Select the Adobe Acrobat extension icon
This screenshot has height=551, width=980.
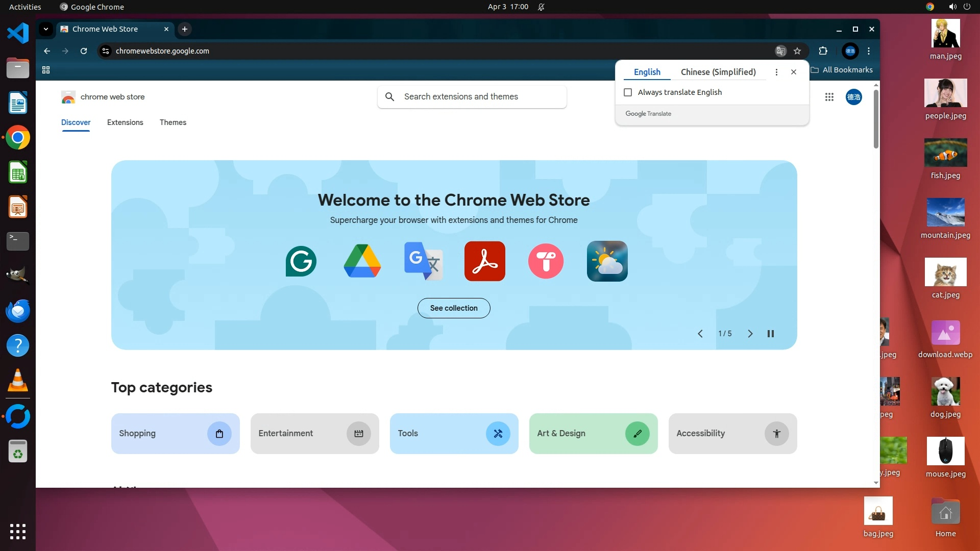[484, 261]
